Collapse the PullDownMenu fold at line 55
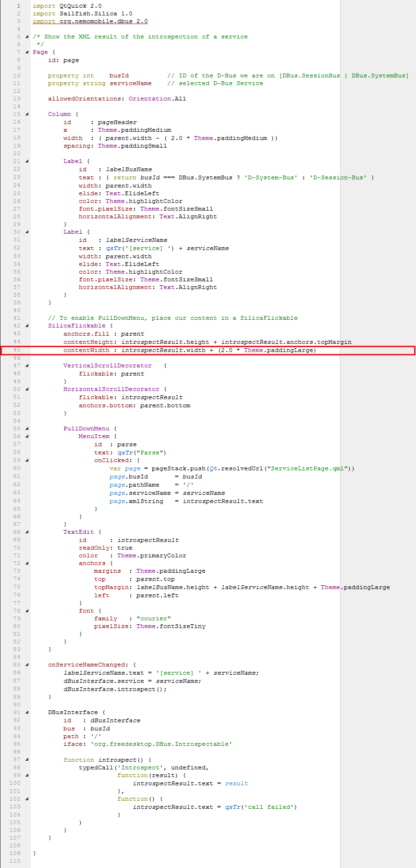 point(26,428)
